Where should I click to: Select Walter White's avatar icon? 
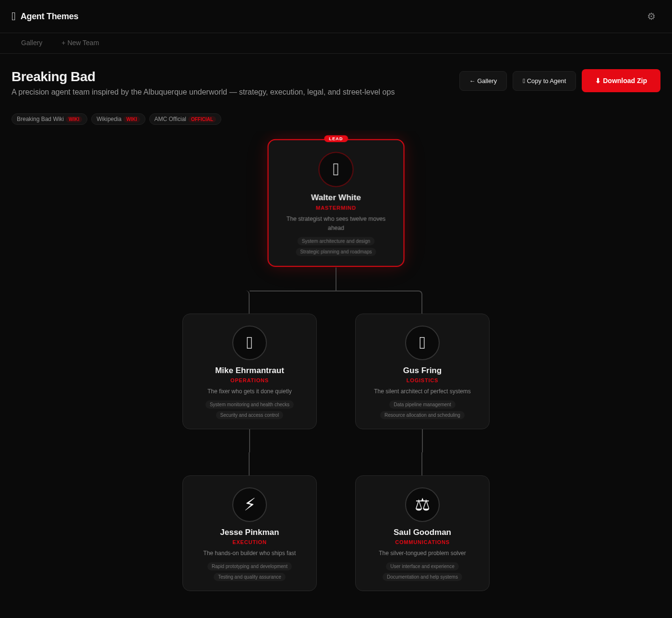click(x=336, y=170)
